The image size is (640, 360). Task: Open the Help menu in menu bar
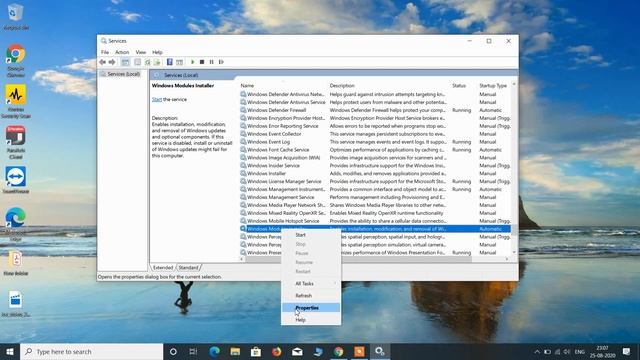coord(157,52)
